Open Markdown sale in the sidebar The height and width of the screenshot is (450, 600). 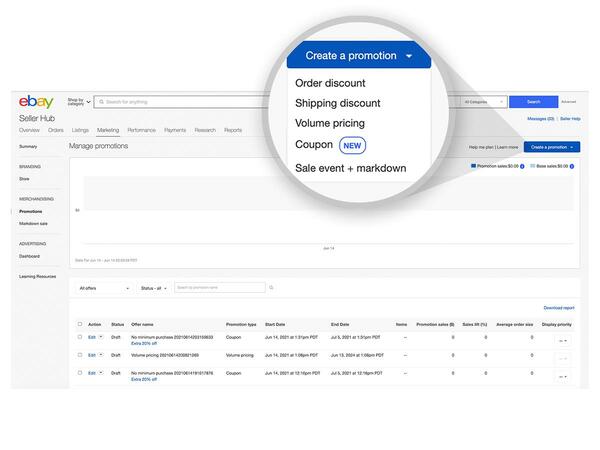point(33,223)
